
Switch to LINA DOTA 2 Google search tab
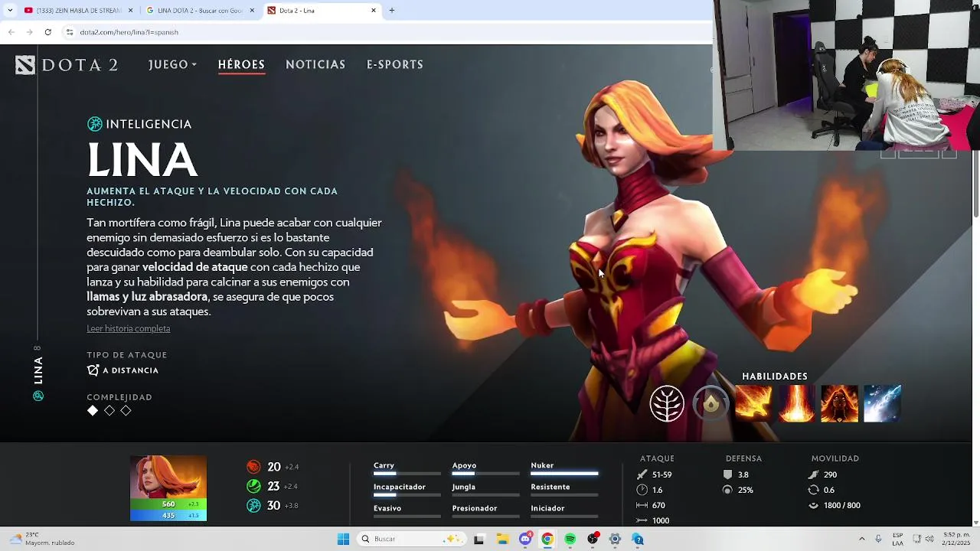[199, 11]
